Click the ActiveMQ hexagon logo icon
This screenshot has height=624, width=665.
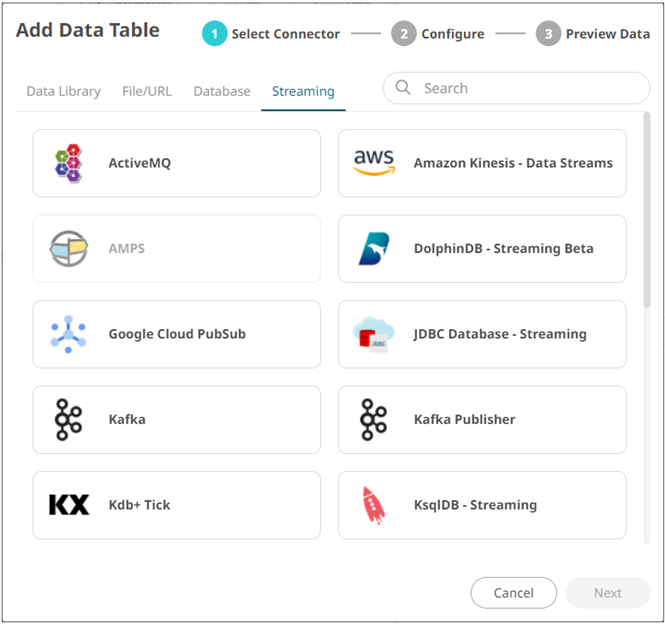pos(69,162)
